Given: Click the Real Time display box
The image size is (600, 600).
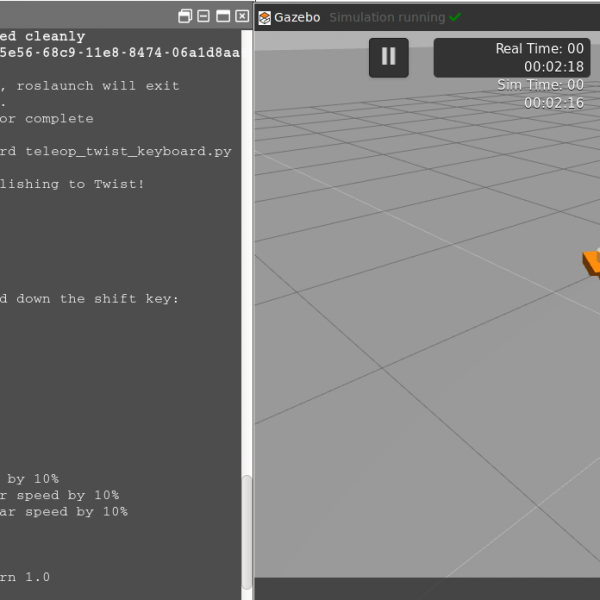Looking at the screenshot, I should tap(512, 58).
